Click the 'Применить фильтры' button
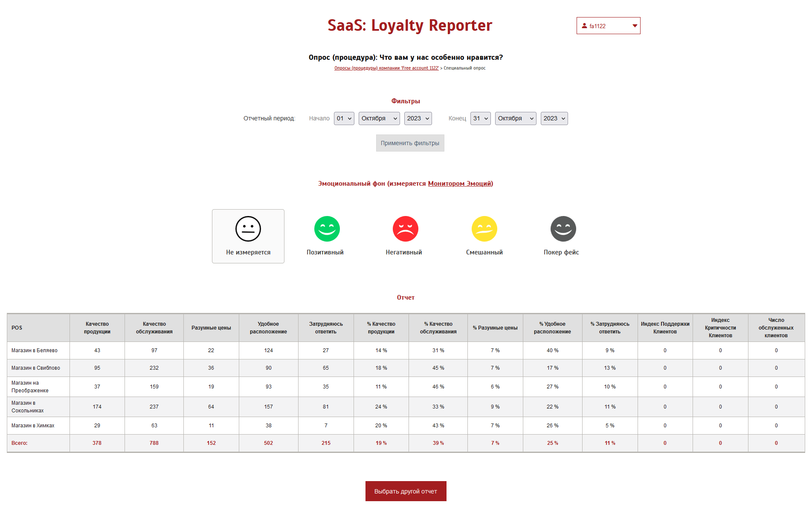 click(410, 143)
